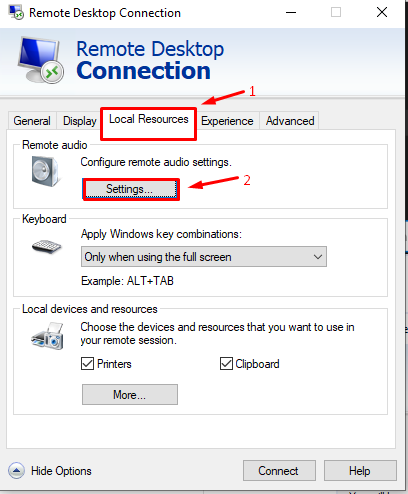Toggle the Clipboard checkbox
The width and height of the screenshot is (408, 494).
226,364
